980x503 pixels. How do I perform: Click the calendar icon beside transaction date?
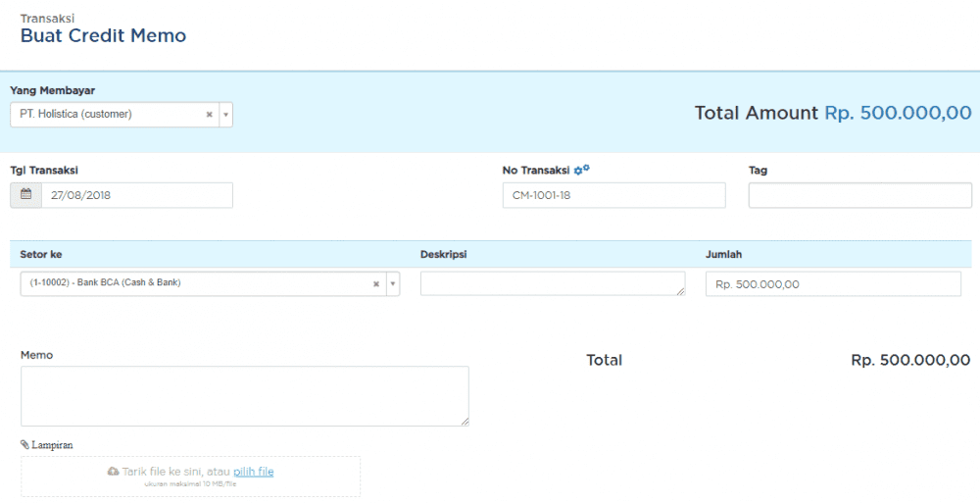(26, 195)
